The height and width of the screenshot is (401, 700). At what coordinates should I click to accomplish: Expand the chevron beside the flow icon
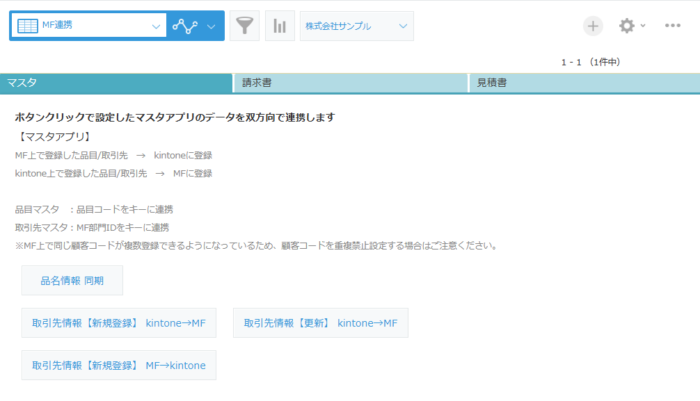[211, 26]
